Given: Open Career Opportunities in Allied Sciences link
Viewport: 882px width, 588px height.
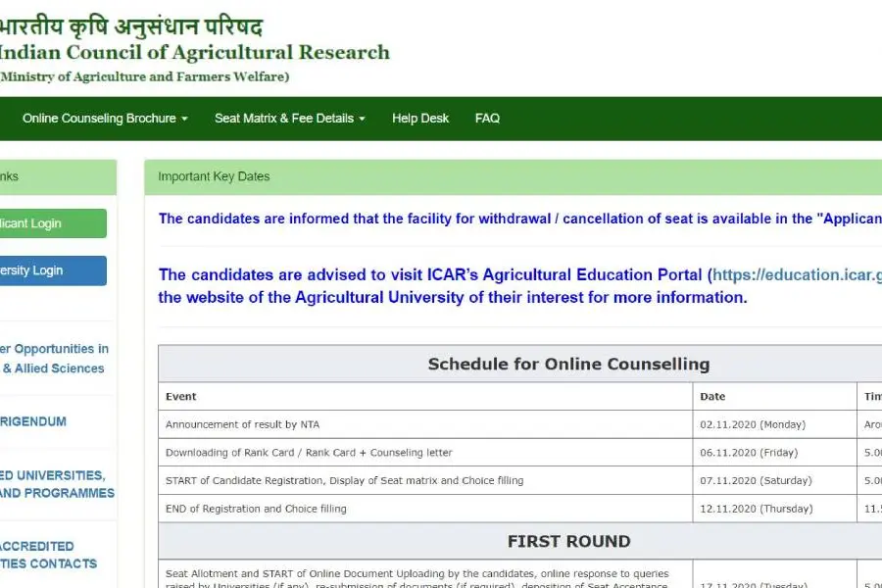Looking at the screenshot, I should [53, 359].
